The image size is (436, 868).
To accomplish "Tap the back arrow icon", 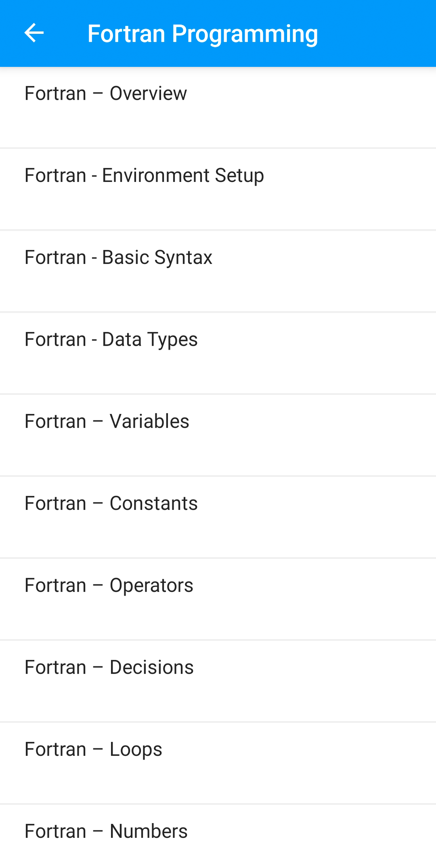I will point(34,33).
